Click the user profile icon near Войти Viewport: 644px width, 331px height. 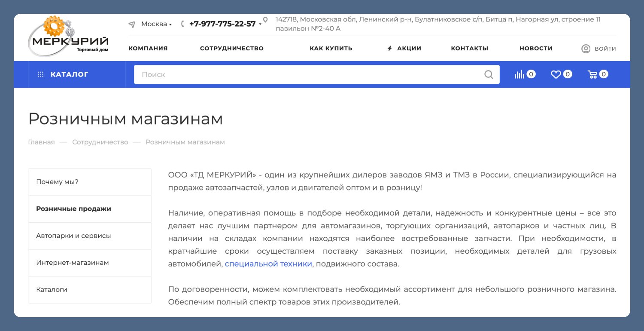click(x=586, y=49)
